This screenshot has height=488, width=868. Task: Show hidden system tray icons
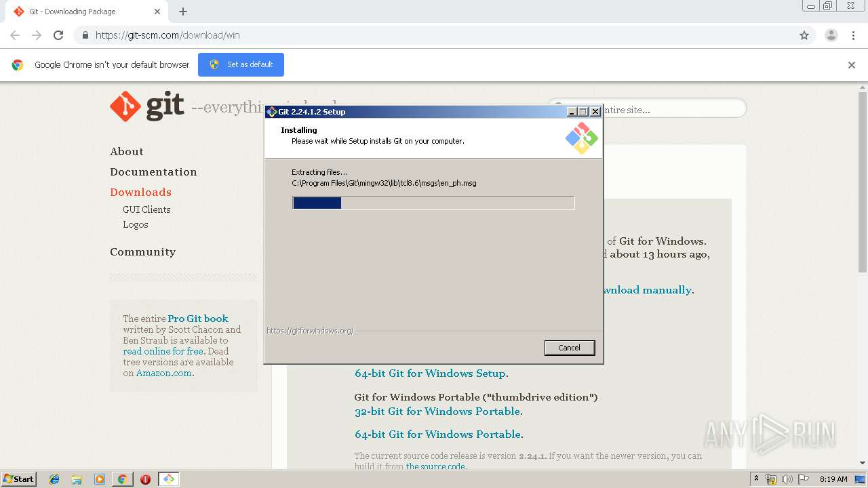756,479
